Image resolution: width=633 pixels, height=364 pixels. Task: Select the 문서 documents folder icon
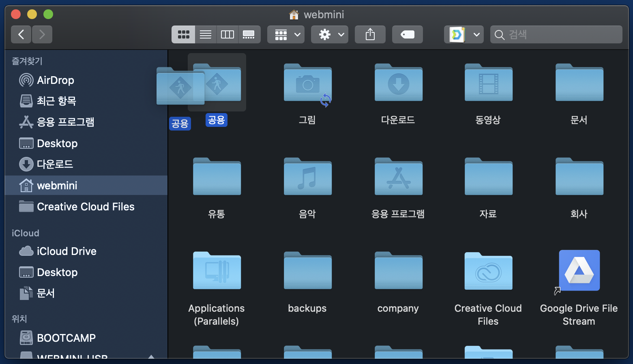pyautogui.click(x=579, y=82)
